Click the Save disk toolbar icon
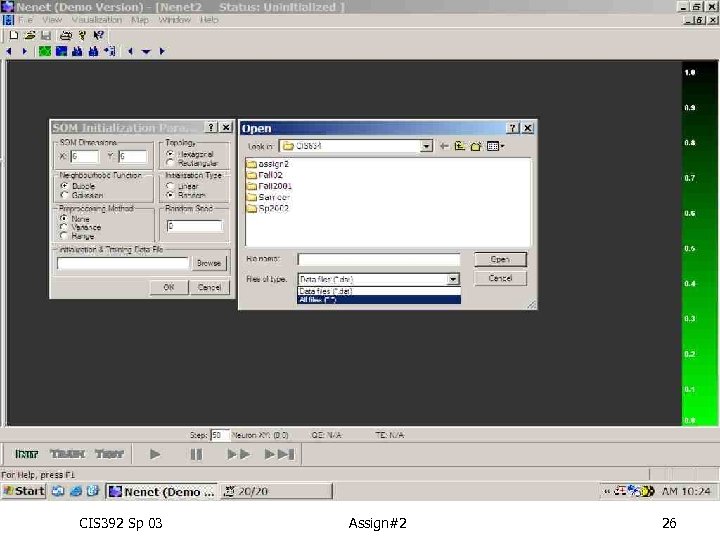720x540 pixels. point(45,35)
